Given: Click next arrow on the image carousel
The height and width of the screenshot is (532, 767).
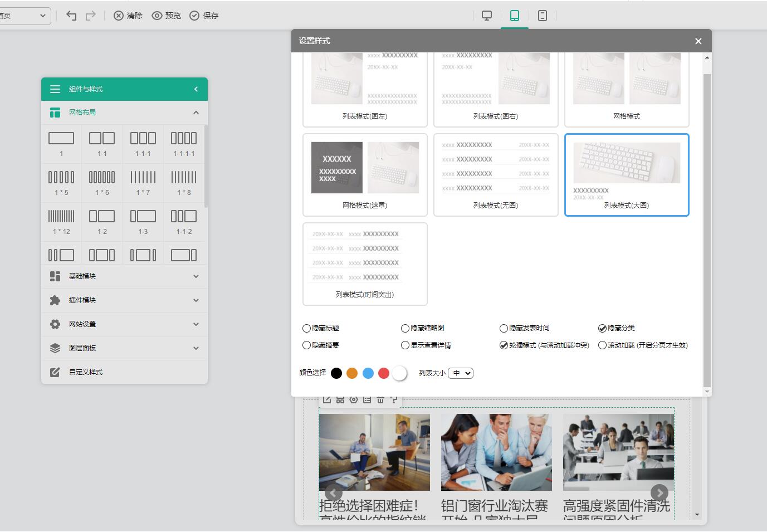Looking at the screenshot, I should tap(659, 492).
